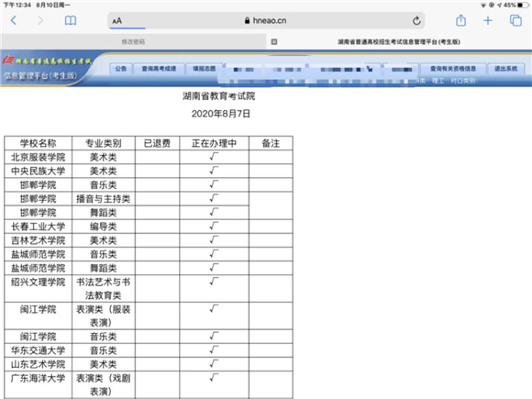Click the 学校名称 column header
Viewport: 532px width, 399px height.
point(38,143)
